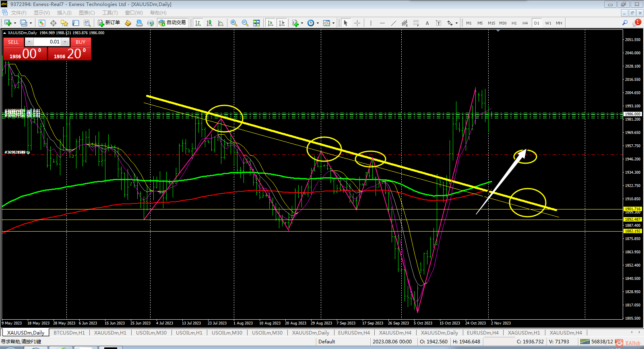Open the chat notification icon

coord(636,23)
